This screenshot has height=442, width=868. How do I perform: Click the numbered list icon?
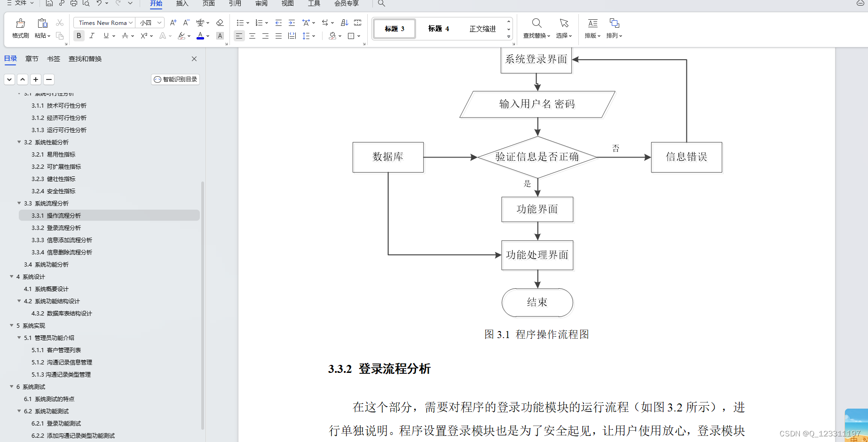coord(259,23)
